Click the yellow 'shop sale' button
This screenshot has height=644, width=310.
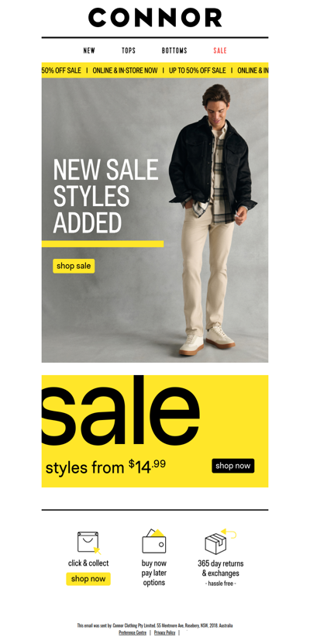tap(74, 266)
